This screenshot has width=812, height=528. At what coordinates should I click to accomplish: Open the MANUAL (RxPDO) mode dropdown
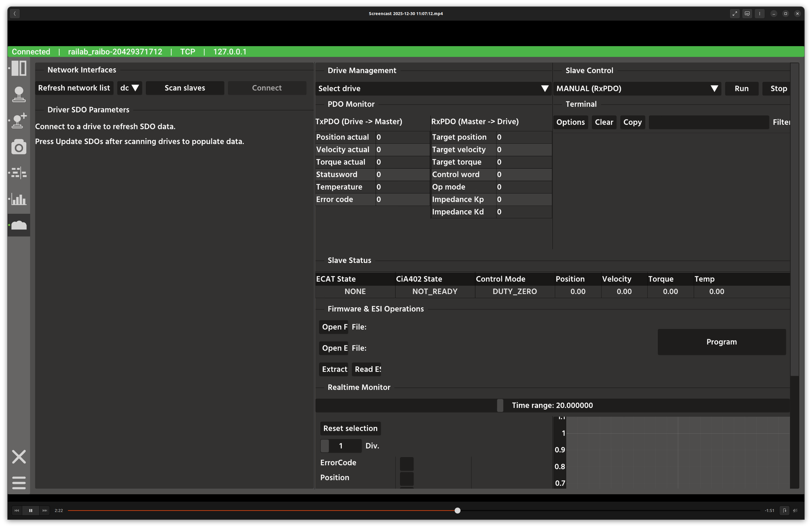tap(637, 88)
